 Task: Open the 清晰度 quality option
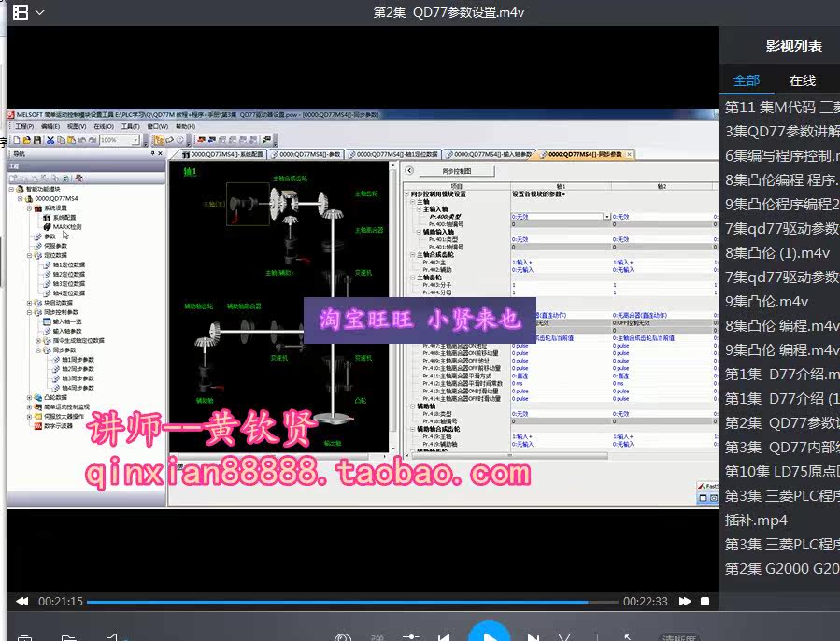click(678, 638)
